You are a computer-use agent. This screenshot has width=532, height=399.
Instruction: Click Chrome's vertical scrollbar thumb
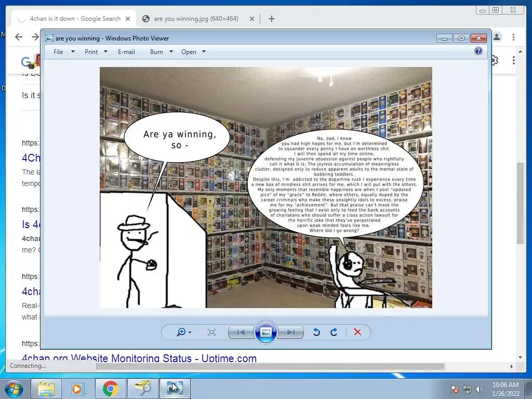pyautogui.click(x=520, y=203)
